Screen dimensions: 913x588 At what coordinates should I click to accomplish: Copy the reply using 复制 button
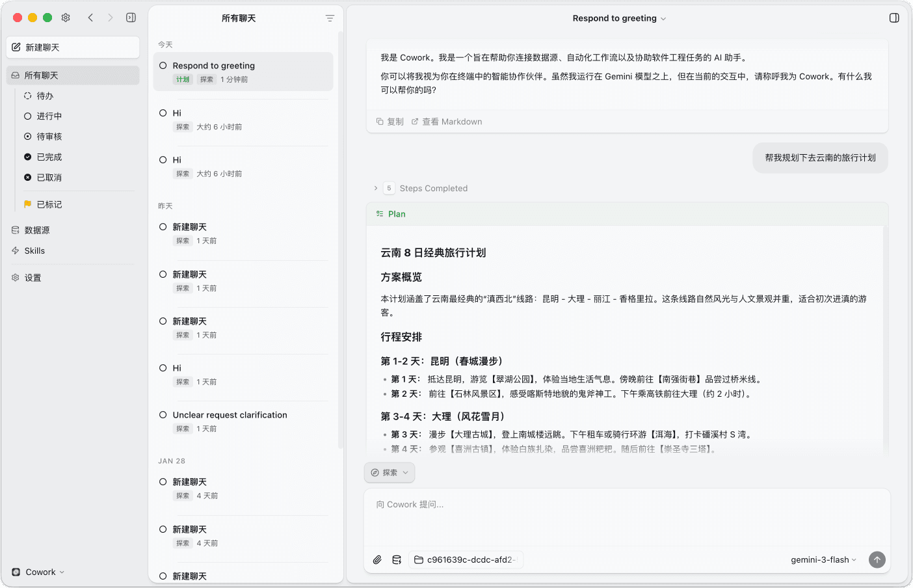pyautogui.click(x=390, y=121)
